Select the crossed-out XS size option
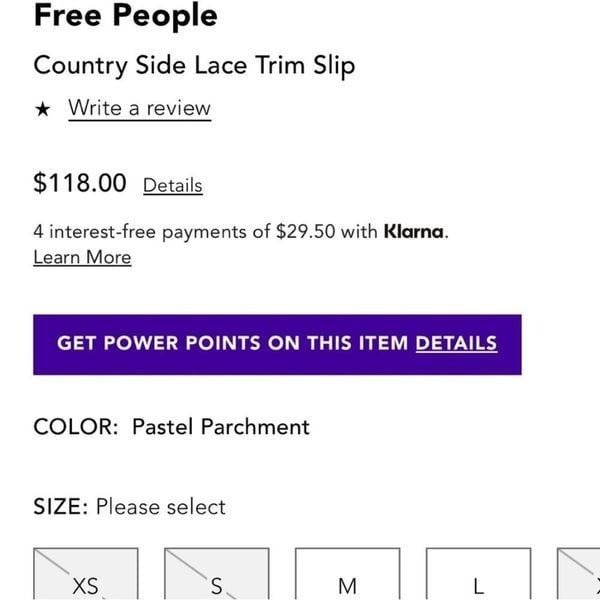 (86, 574)
